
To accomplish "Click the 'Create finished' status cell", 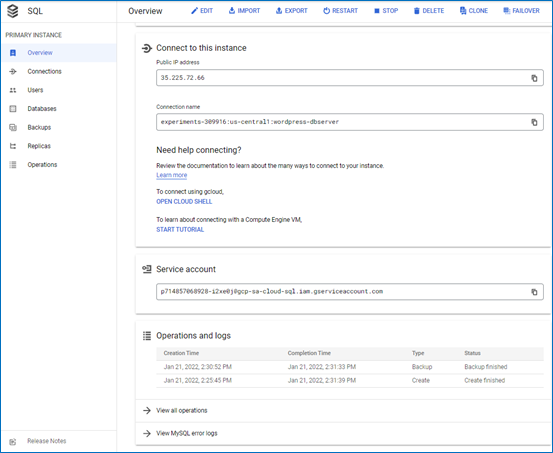I will [485, 380].
